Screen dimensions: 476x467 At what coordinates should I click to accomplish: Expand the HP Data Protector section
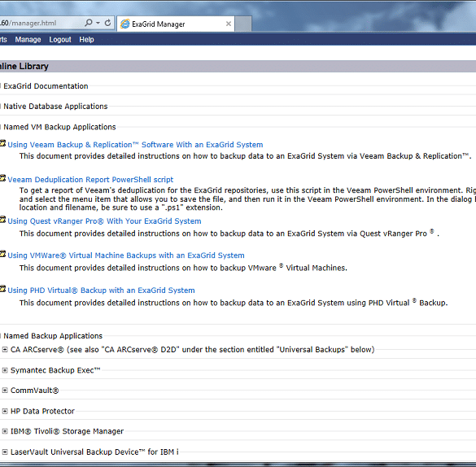point(5,411)
